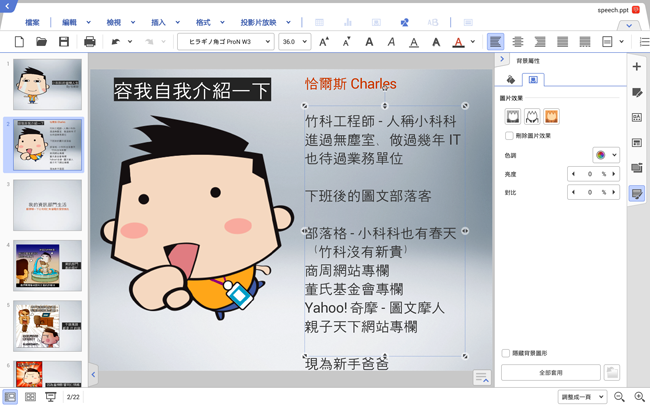Toggle slide sorter grid view
This screenshot has width=650, height=406.
point(30,397)
